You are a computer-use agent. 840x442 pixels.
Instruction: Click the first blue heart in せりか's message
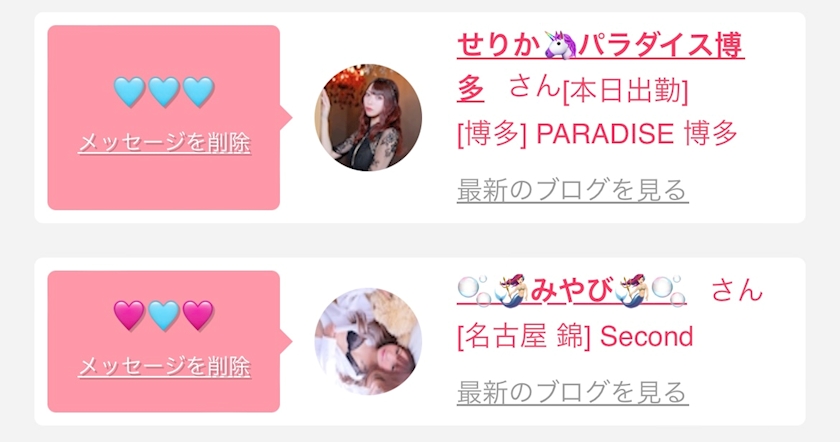(129, 91)
